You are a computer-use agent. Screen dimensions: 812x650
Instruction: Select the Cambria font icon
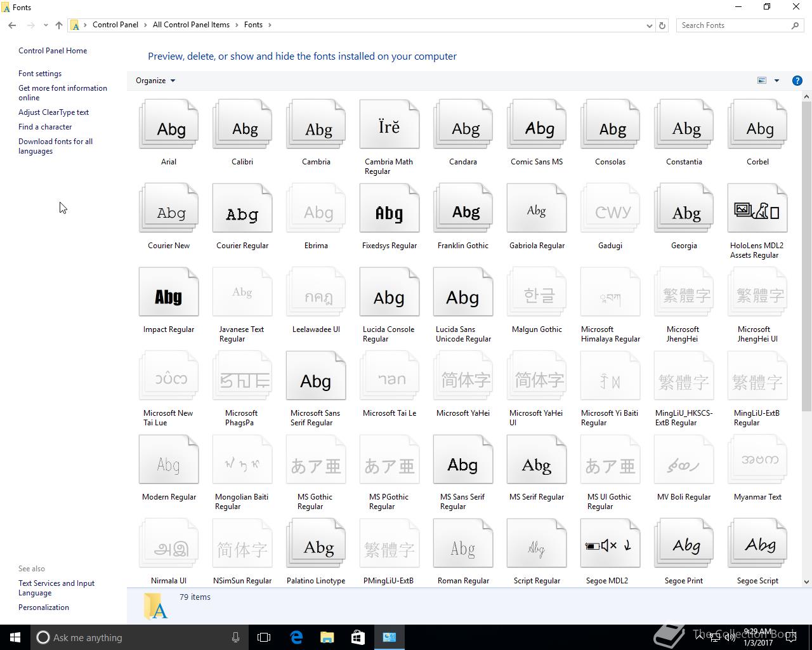click(316, 124)
